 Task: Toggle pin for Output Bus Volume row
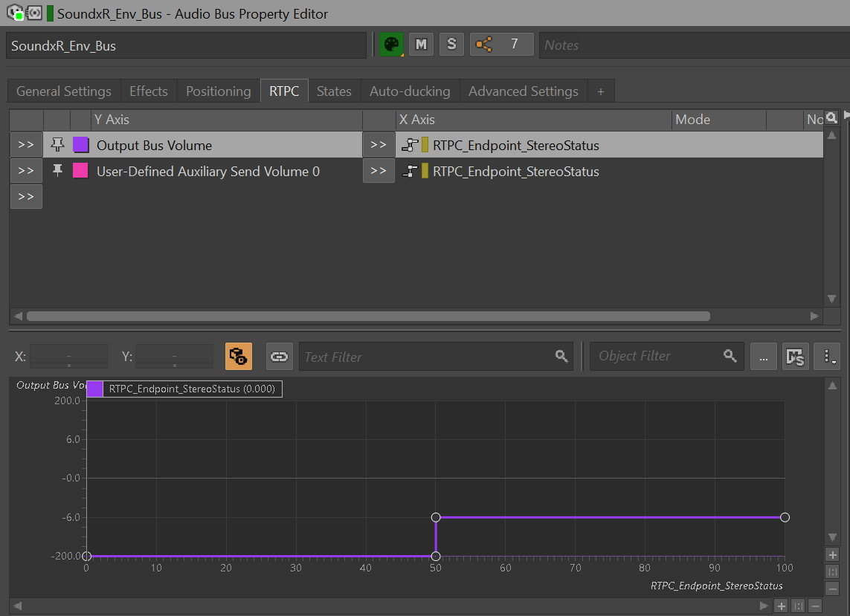coord(57,145)
